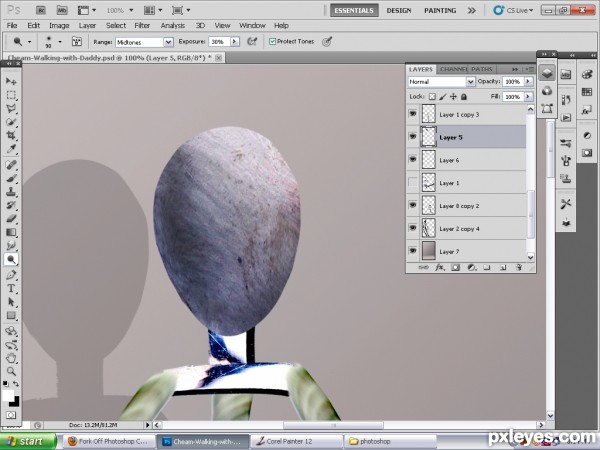The image size is (600, 450).
Task: Select the Brush tool
Action: pyautogui.click(x=11, y=178)
